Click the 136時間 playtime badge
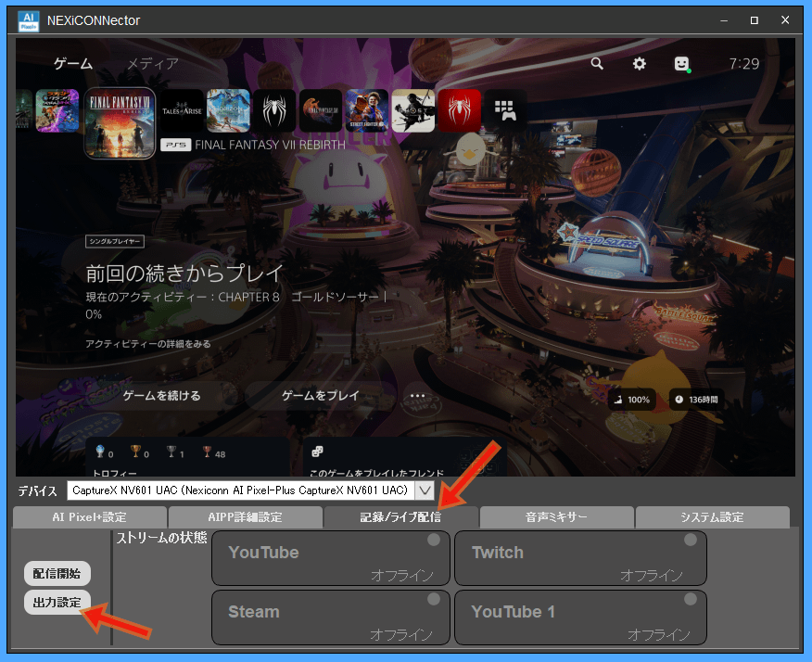Viewport: 812px width, 662px height. 696,400
